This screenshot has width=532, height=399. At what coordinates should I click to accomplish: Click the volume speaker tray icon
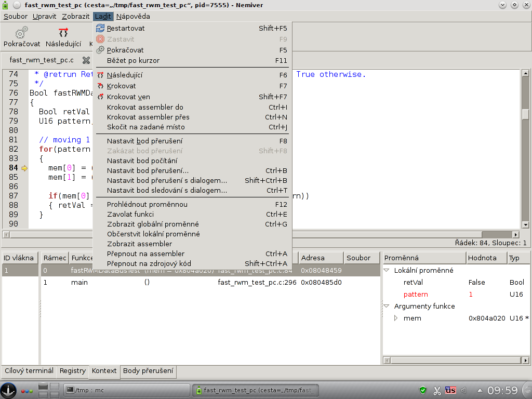(464, 391)
